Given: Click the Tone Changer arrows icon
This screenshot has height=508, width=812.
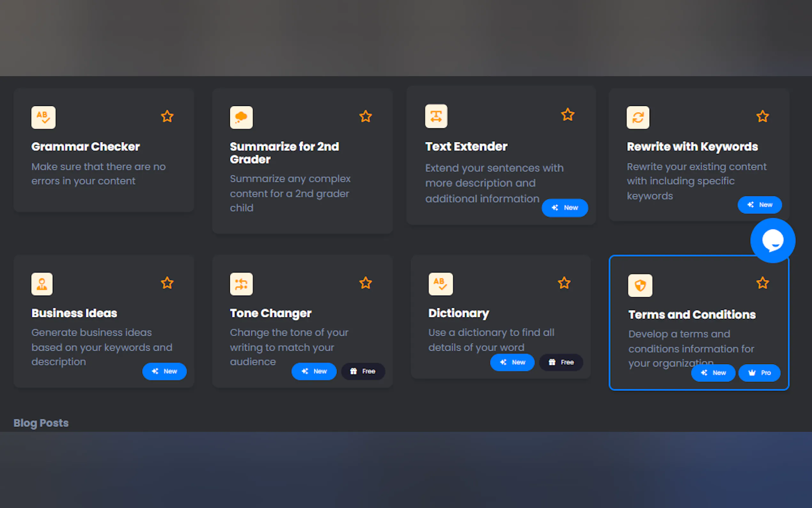Looking at the screenshot, I should click(x=241, y=284).
